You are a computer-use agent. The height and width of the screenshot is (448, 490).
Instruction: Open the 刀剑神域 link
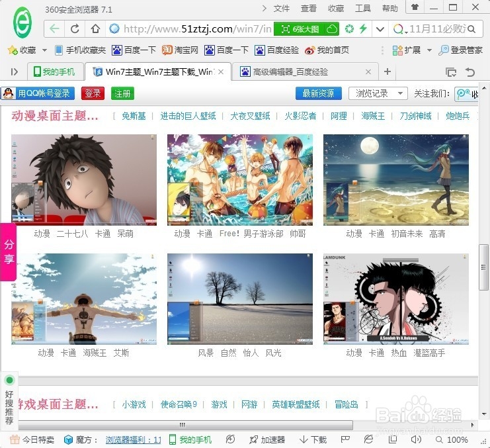415,116
